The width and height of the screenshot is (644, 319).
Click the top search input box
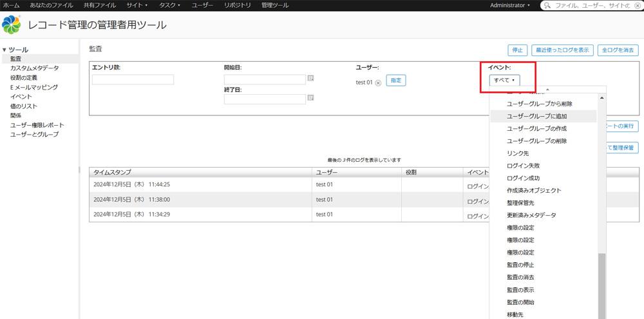point(591,6)
